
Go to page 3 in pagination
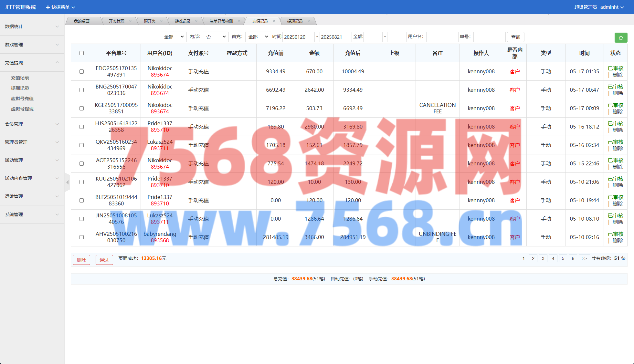point(543,258)
